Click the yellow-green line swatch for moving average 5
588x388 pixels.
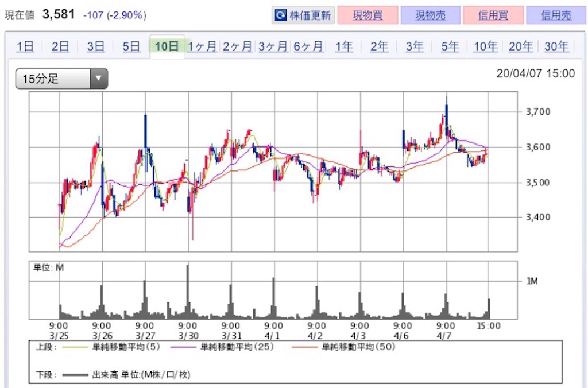click(74, 347)
